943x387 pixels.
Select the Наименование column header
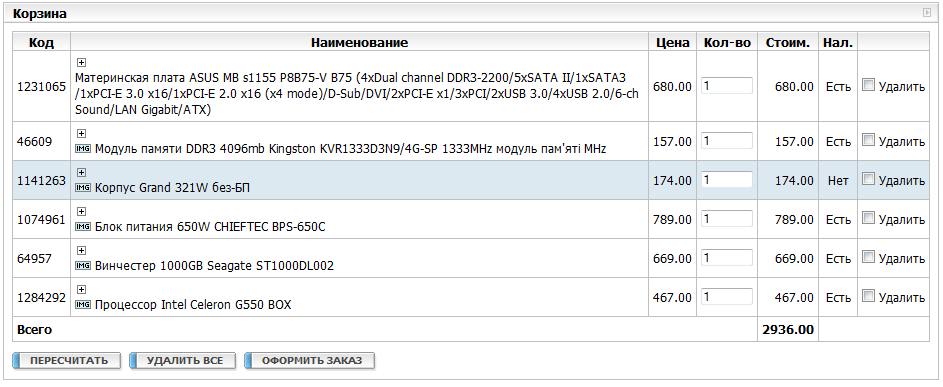pyautogui.click(x=359, y=42)
